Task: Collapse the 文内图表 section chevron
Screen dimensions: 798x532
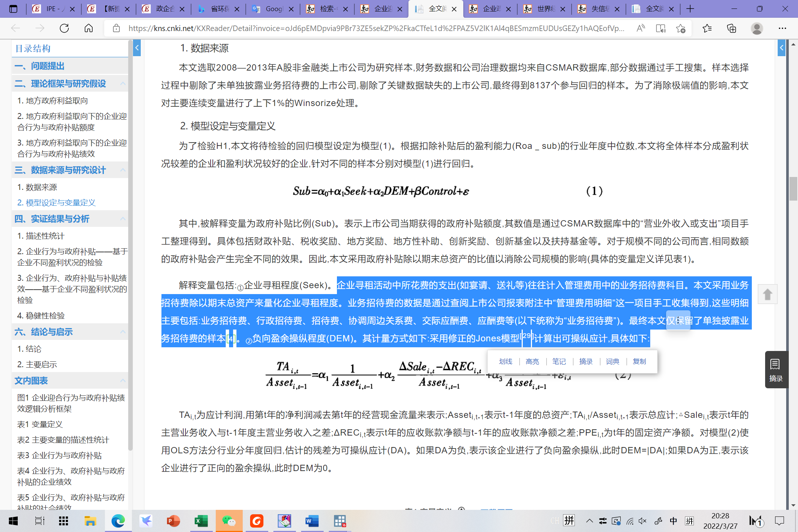Action: (x=123, y=381)
